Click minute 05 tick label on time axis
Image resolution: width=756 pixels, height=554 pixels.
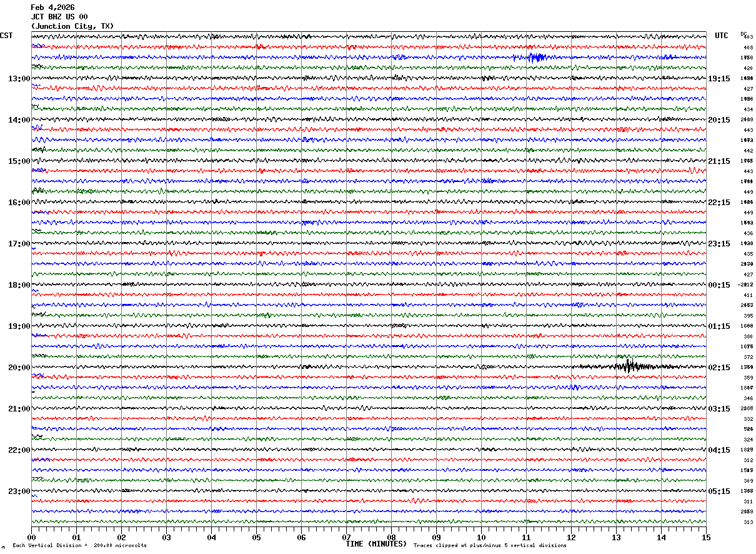tap(256, 537)
